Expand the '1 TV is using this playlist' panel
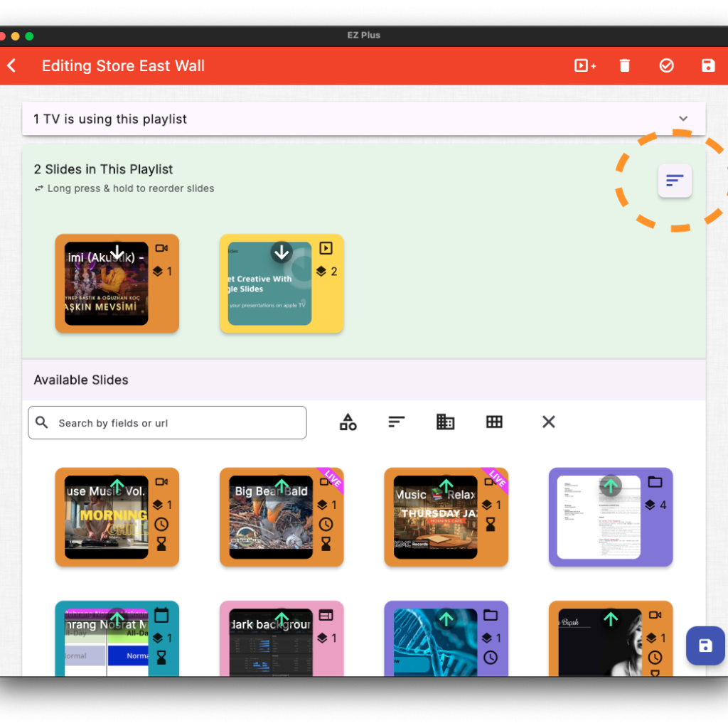The image size is (728, 728). click(363, 119)
